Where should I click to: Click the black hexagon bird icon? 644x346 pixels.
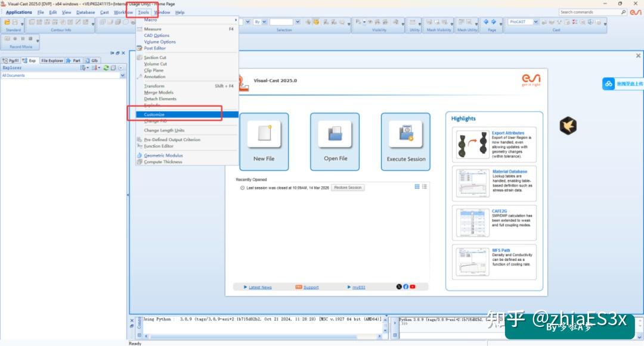(568, 126)
